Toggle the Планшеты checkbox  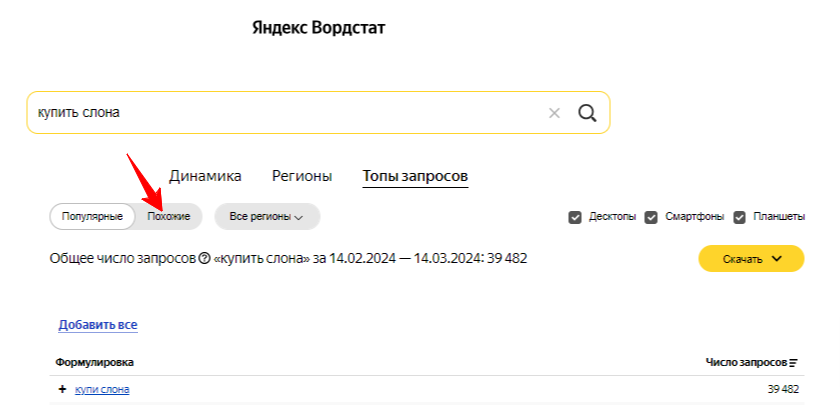740,218
